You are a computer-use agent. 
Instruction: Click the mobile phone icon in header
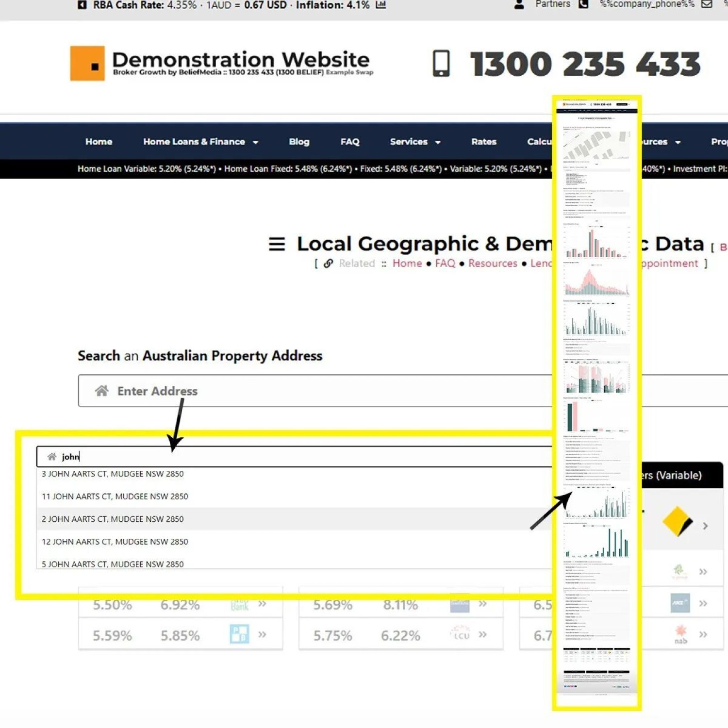click(x=441, y=64)
